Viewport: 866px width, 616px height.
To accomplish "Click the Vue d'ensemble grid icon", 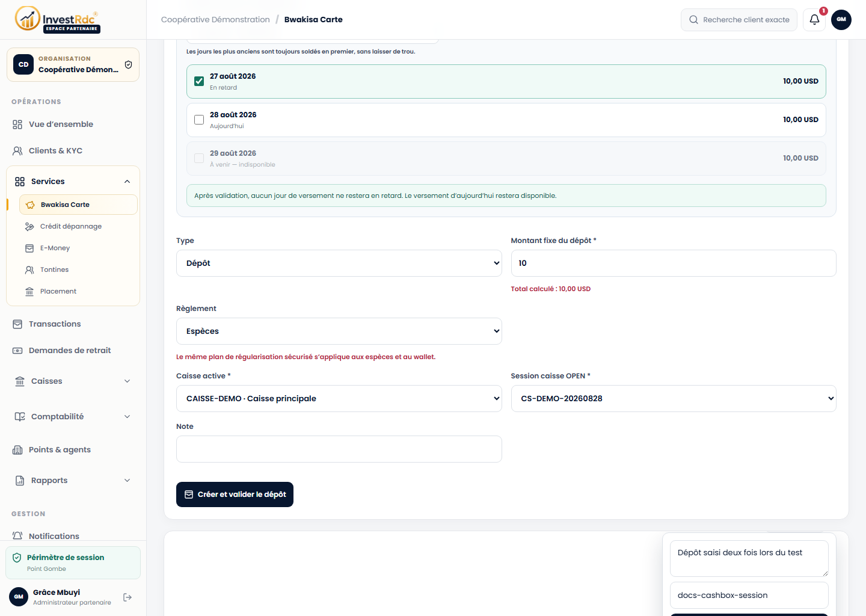I will pyautogui.click(x=17, y=125).
